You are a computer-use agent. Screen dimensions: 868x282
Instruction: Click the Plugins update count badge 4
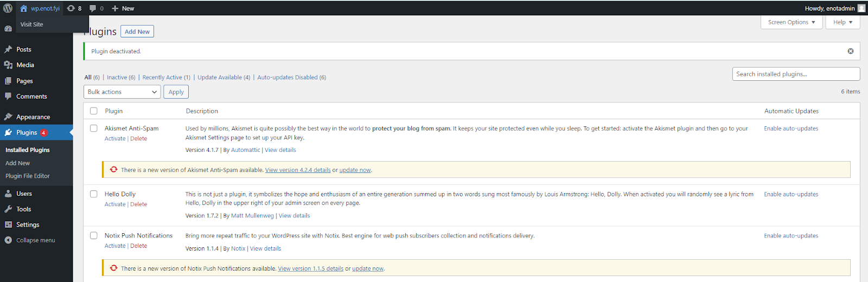43,133
